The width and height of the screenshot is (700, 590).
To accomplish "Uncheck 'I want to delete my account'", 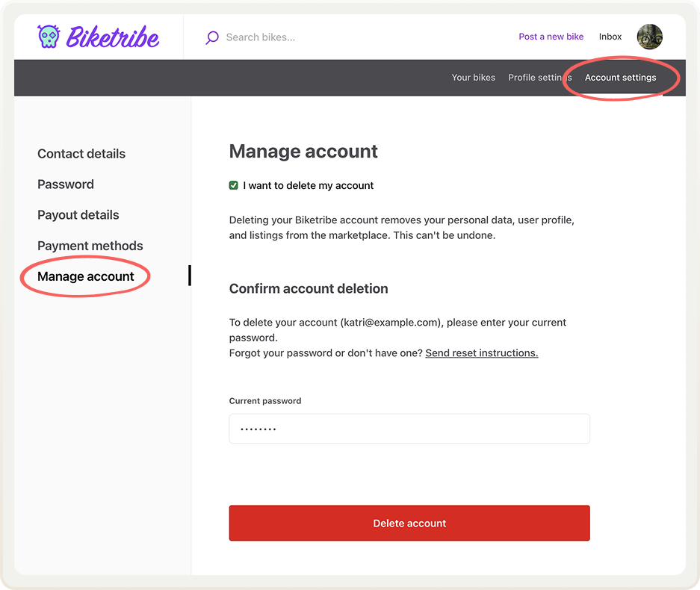I will click(234, 185).
